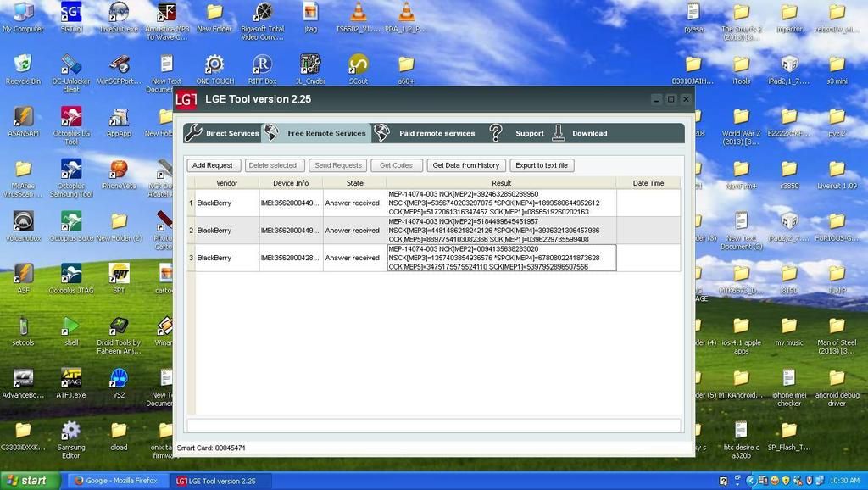Screen dimensions: 868x490
Task: Select the SCout desktop icon
Action: 359,70
